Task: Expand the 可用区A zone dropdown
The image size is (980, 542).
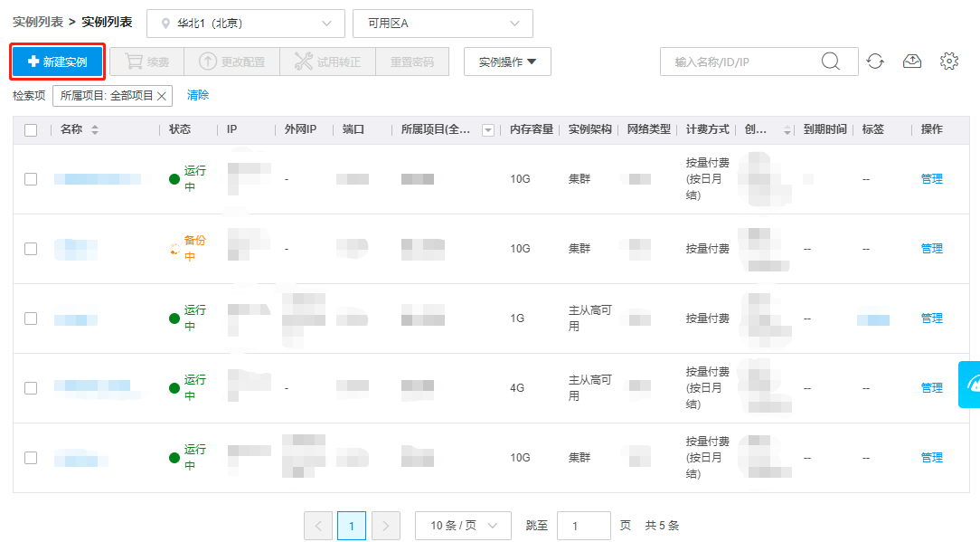Action: pyautogui.click(x=442, y=24)
